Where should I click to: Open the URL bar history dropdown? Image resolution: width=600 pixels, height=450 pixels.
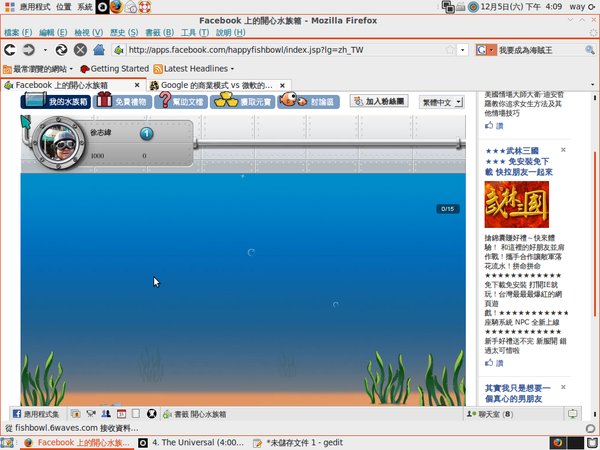[x=463, y=50]
